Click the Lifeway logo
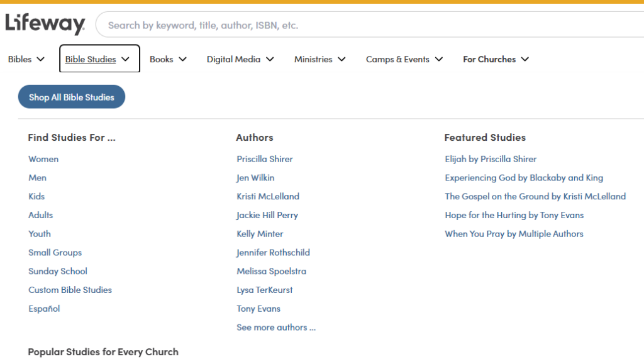 [45, 24]
